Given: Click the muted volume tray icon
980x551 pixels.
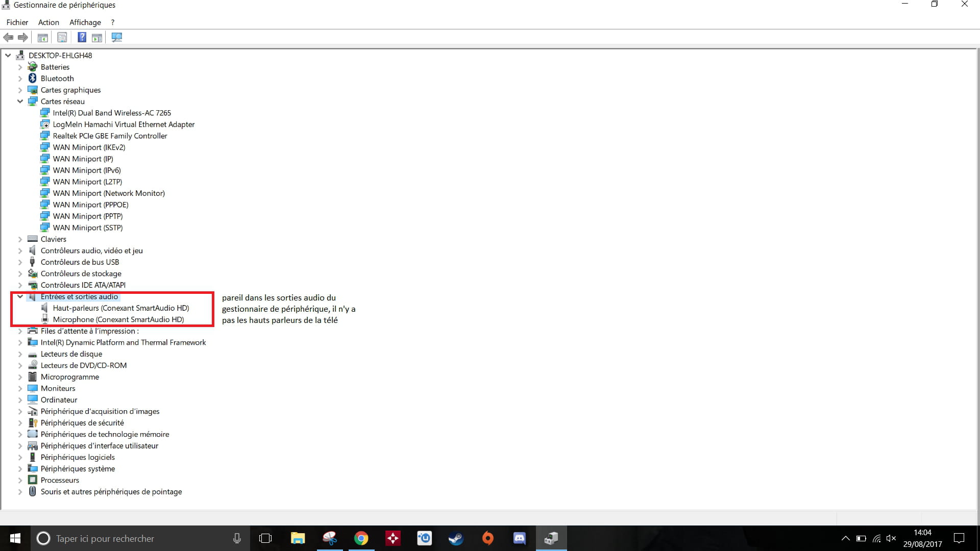Looking at the screenshot, I should 891,538.
